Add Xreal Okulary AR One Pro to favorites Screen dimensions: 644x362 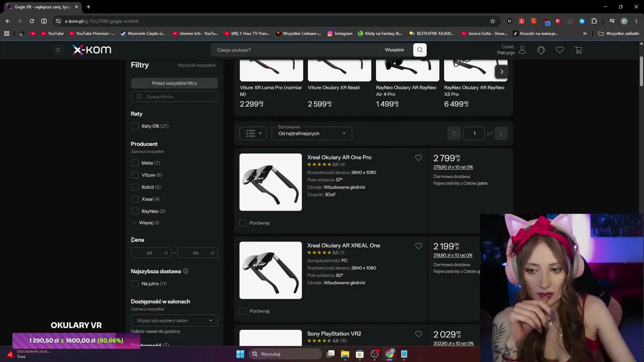419,158
